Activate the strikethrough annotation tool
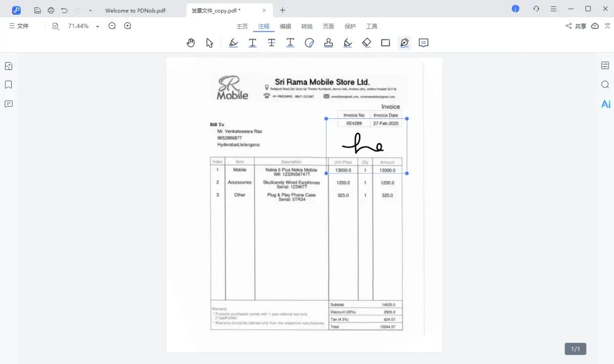The height and width of the screenshot is (364, 614). coord(271,43)
